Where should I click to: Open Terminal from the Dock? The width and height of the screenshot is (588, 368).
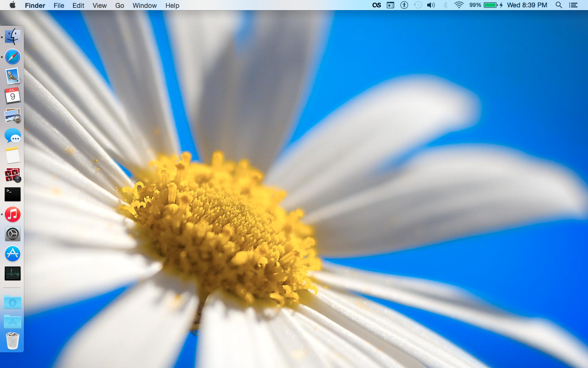(12, 195)
